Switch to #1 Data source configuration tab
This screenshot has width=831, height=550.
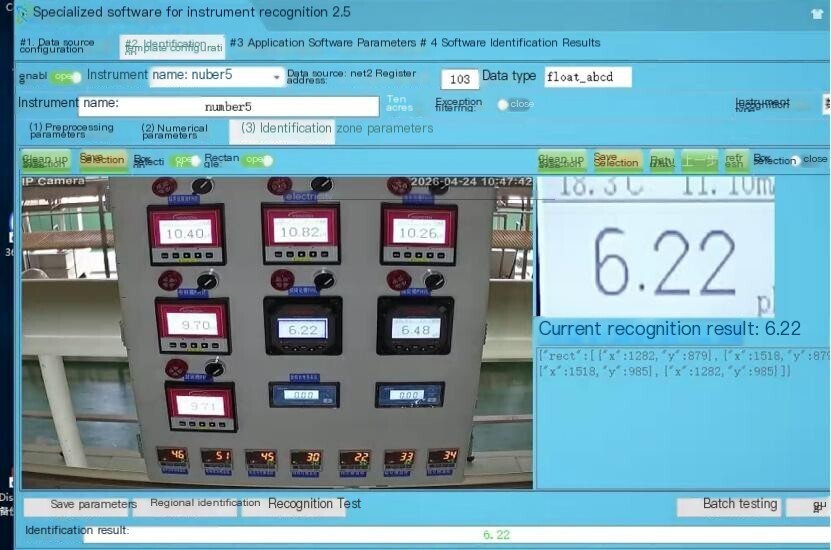(x=57, y=46)
